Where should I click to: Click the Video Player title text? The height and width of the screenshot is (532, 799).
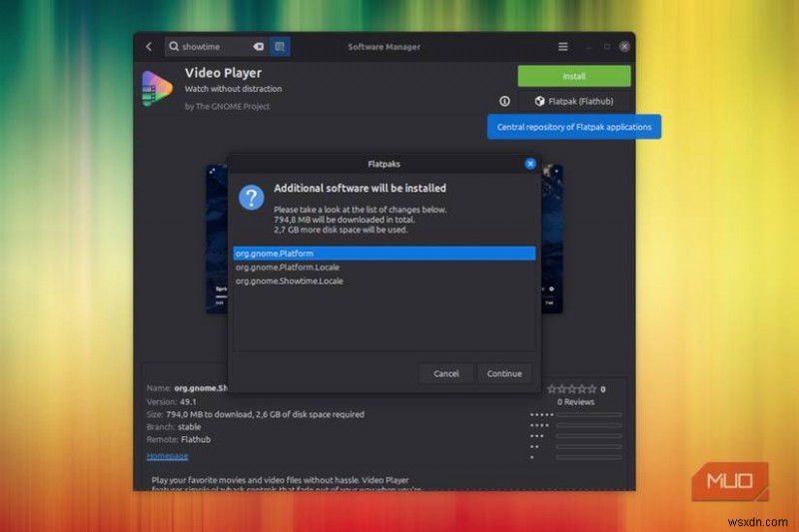[223, 73]
